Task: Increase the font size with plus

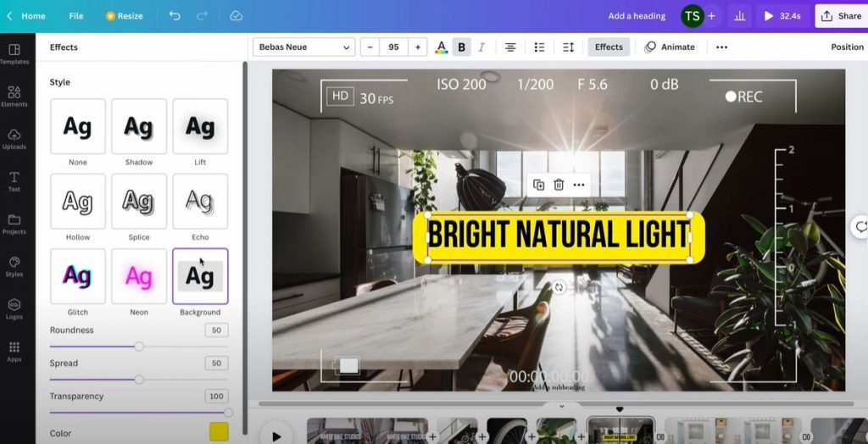Action: (417, 47)
